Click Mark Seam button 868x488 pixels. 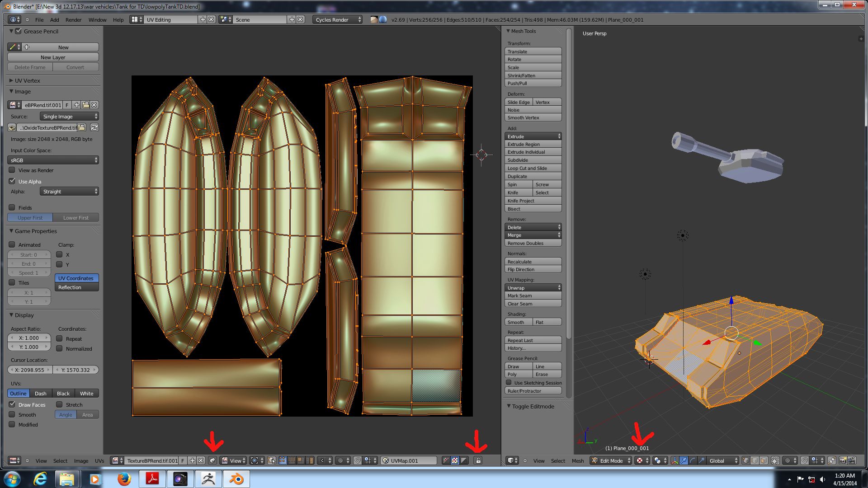click(533, 296)
